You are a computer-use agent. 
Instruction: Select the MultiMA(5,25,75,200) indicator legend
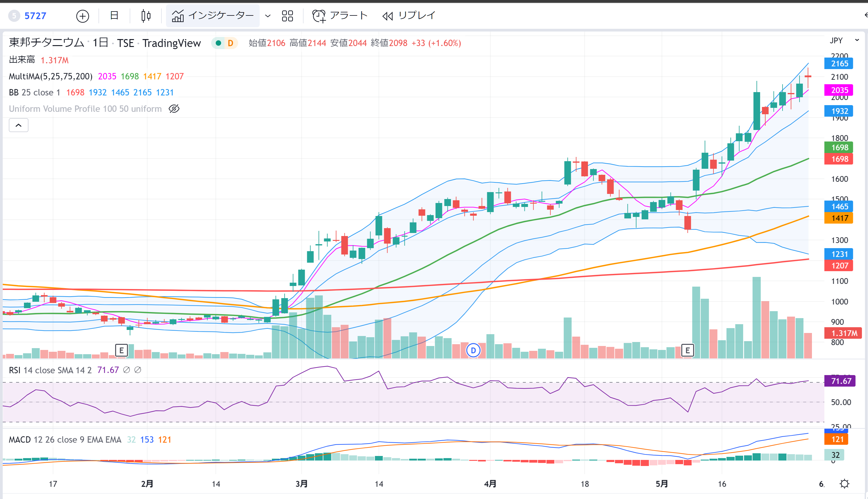pos(50,76)
